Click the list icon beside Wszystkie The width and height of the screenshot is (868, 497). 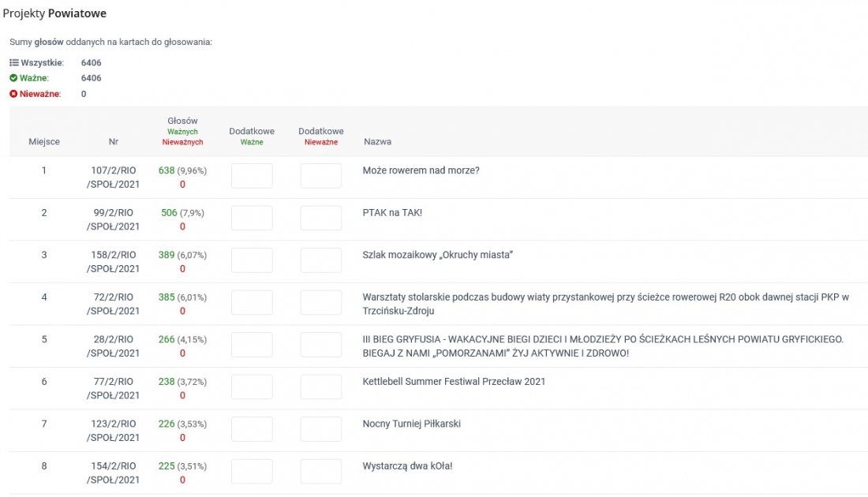pyautogui.click(x=13, y=62)
